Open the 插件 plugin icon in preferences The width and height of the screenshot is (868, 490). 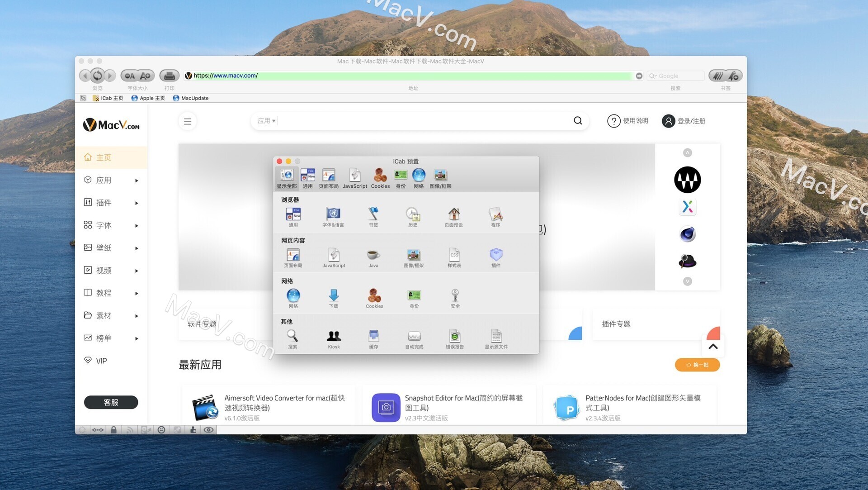click(496, 257)
